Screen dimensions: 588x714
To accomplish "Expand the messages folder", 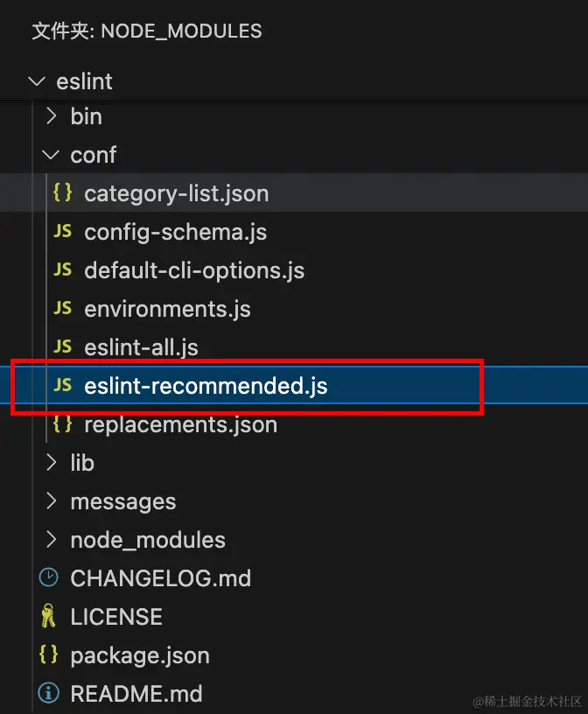I will (x=122, y=501).
